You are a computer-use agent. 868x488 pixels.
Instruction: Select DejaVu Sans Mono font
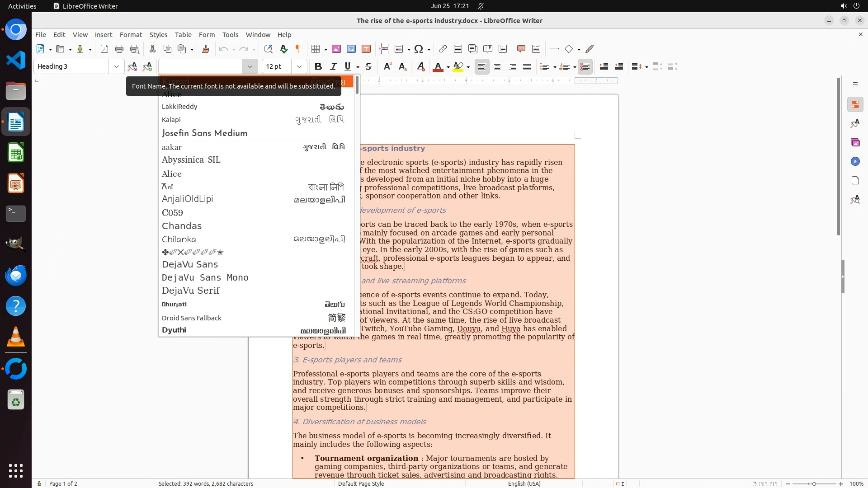(205, 277)
